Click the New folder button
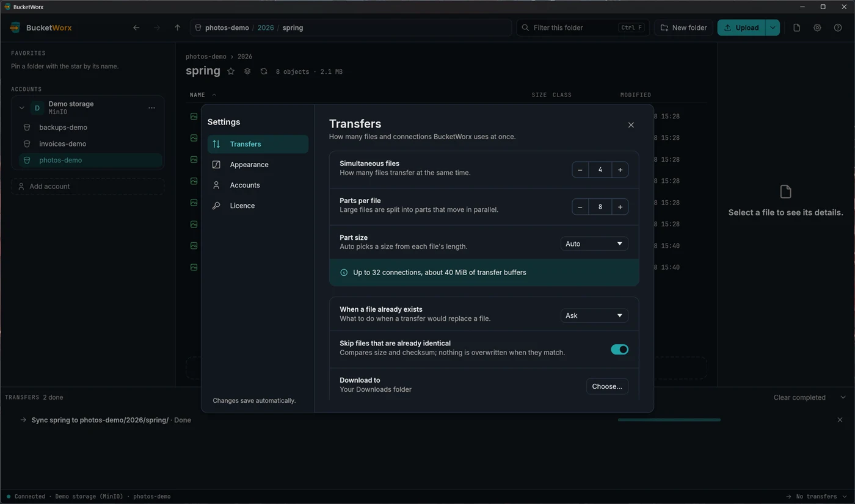855x504 pixels. point(683,27)
